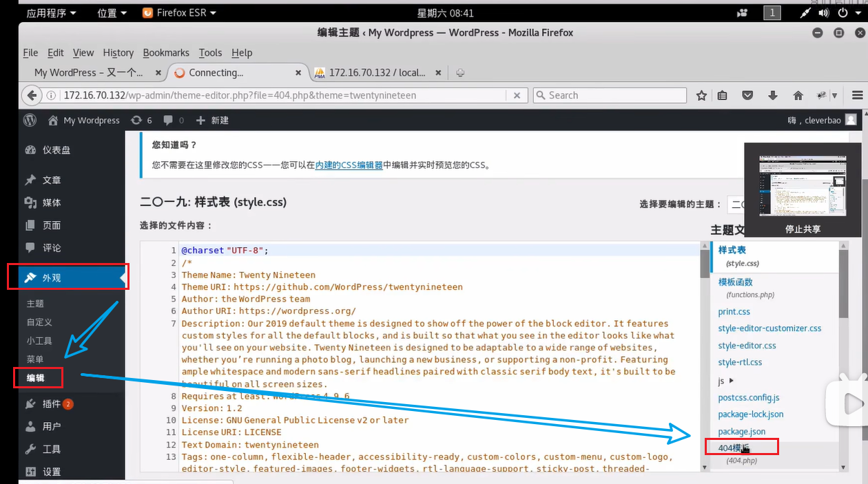Switch to the 172.16.70.132 / local... tab
868x484 pixels.
378,72
